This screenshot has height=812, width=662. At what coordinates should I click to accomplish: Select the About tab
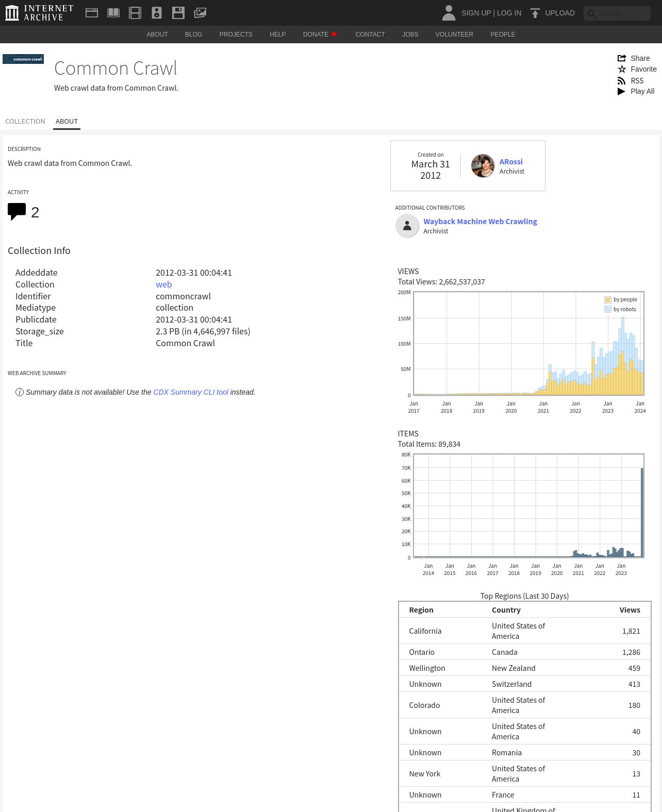(x=67, y=122)
